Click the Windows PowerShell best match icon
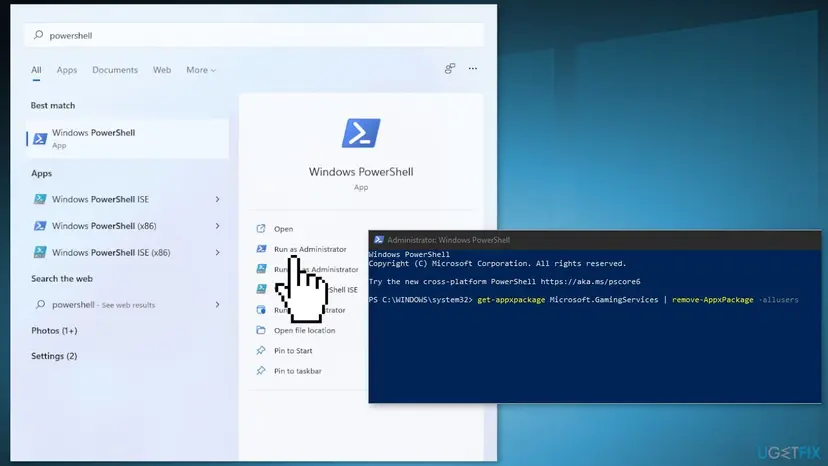The image size is (828, 466). click(40, 138)
